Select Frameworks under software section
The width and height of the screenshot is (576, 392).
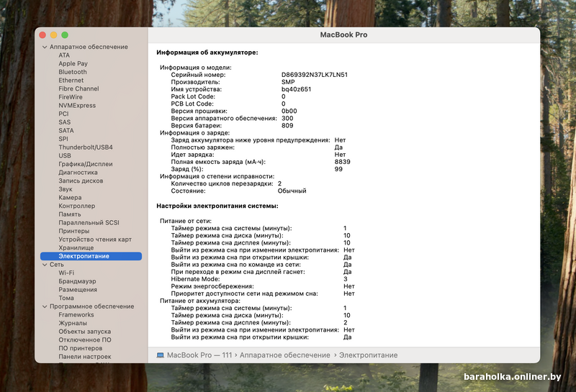pyautogui.click(x=76, y=315)
